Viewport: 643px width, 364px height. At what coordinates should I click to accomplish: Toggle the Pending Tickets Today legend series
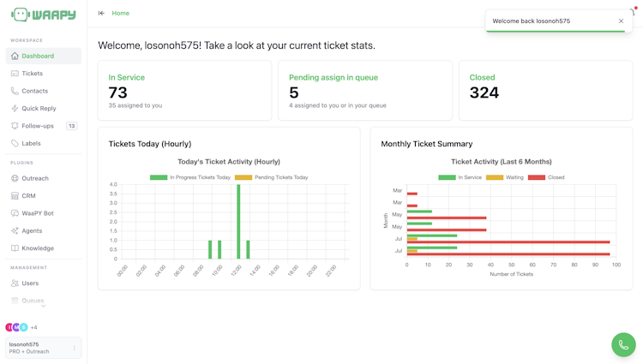(x=271, y=177)
